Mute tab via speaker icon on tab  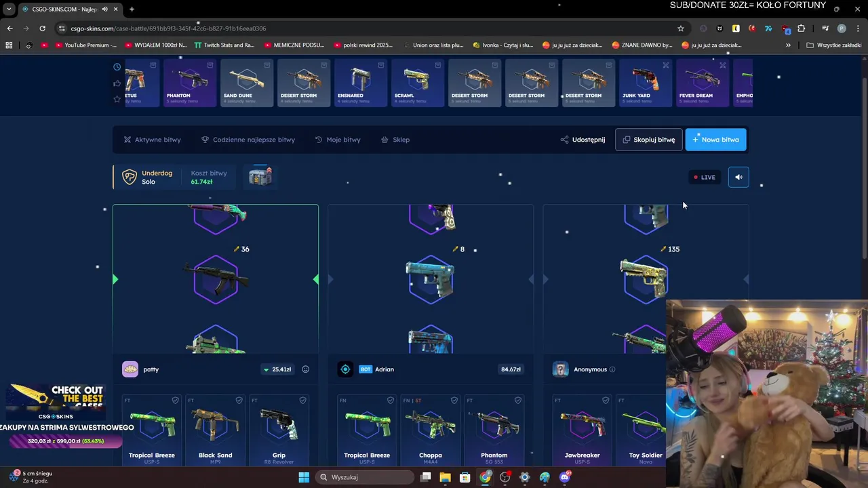(104, 9)
